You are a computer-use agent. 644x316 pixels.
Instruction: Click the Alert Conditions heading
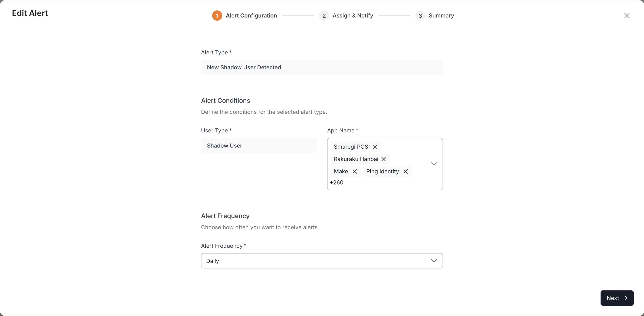tap(226, 100)
